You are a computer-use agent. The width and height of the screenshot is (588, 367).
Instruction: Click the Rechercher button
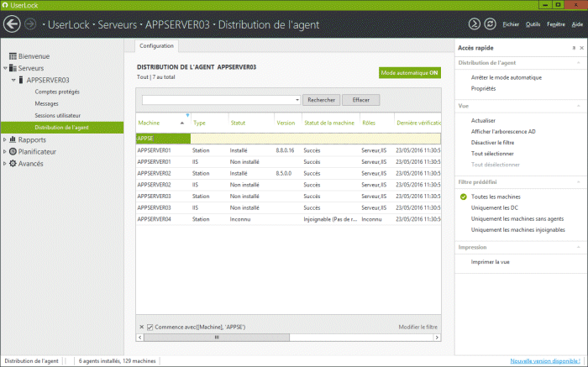322,100
